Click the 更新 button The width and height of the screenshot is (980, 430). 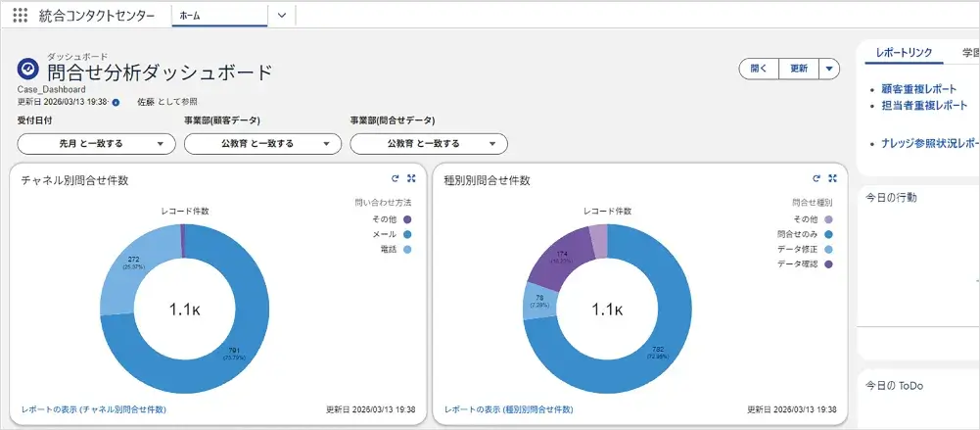(x=799, y=69)
